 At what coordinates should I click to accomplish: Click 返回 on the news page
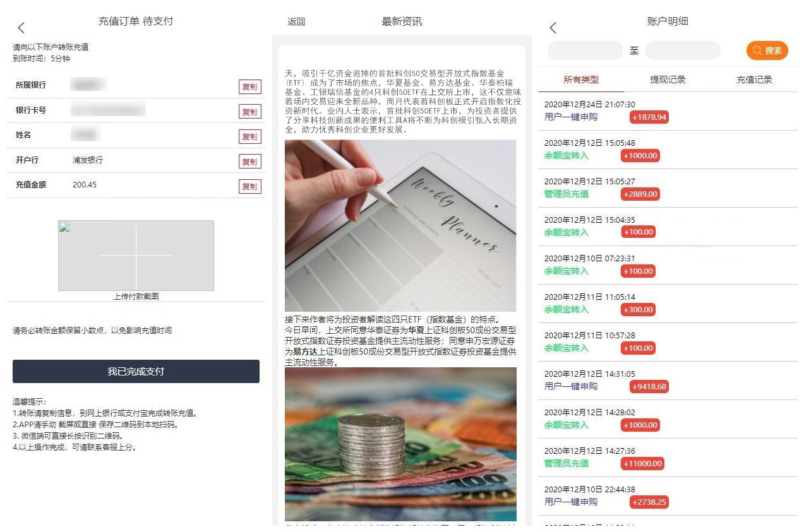pyautogui.click(x=295, y=21)
